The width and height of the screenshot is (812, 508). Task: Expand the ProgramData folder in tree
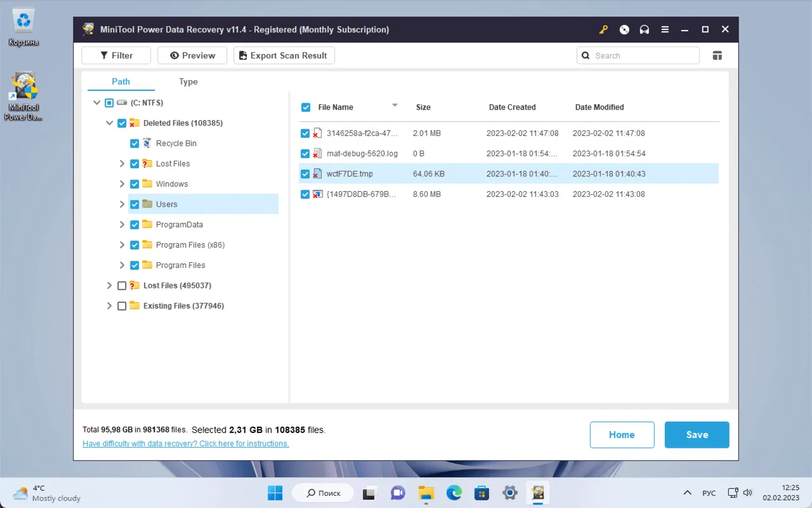pos(122,225)
